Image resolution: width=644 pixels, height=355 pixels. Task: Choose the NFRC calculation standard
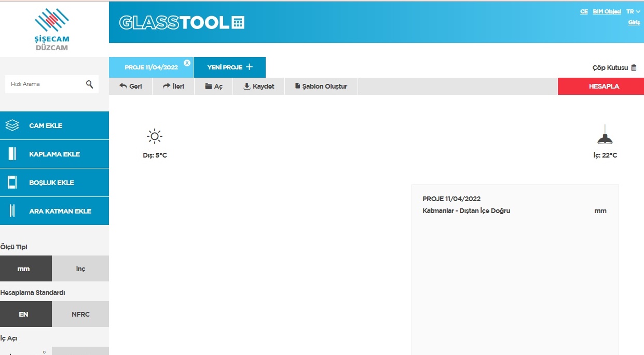(80, 314)
